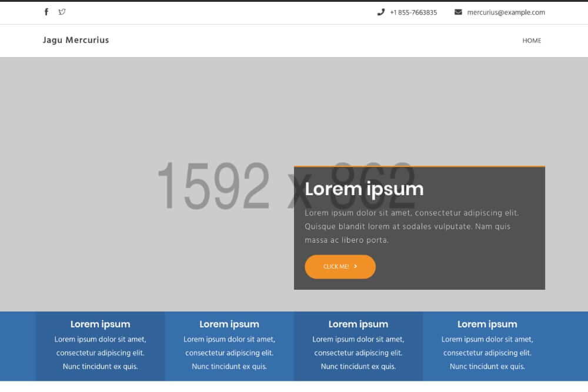
Task: Click the mercurius@example.com email link
Action: (x=506, y=12)
